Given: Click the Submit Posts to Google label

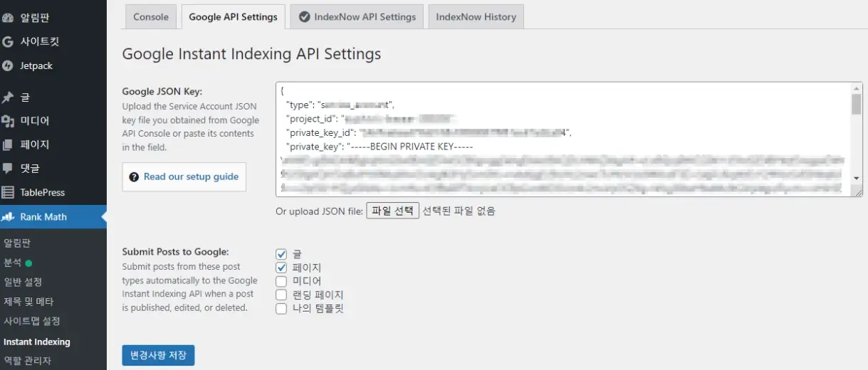Looking at the screenshot, I should pyautogui.click(x=175, y=251).
